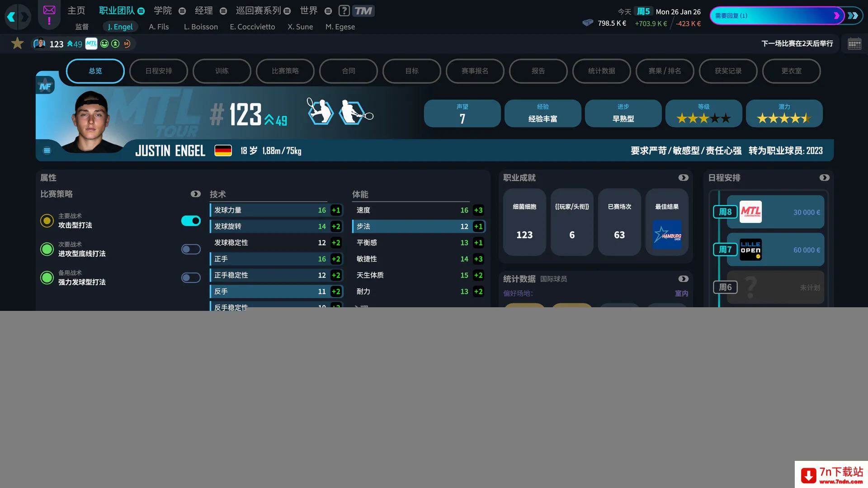Click the double-arrow fast forward icon

point(853,16)
